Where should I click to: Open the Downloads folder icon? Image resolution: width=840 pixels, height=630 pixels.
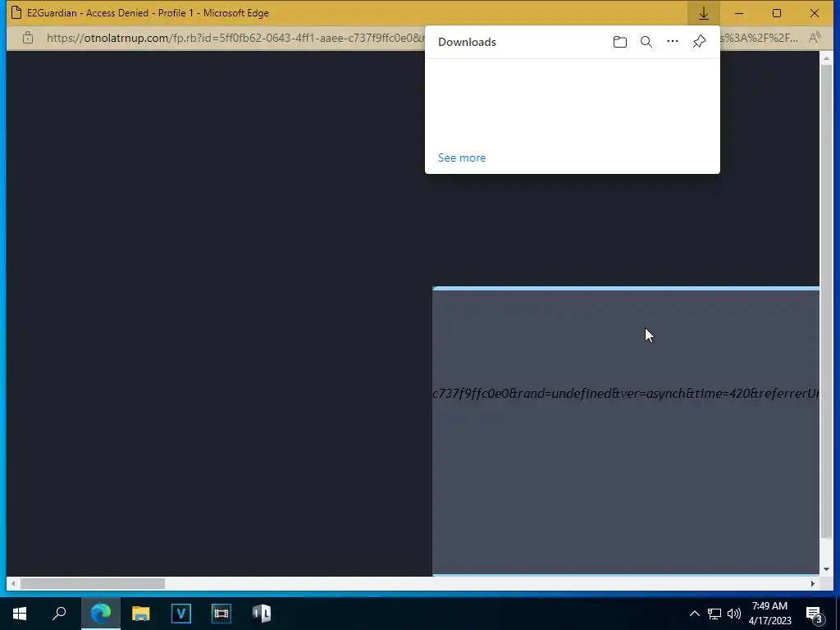(620, 42)
